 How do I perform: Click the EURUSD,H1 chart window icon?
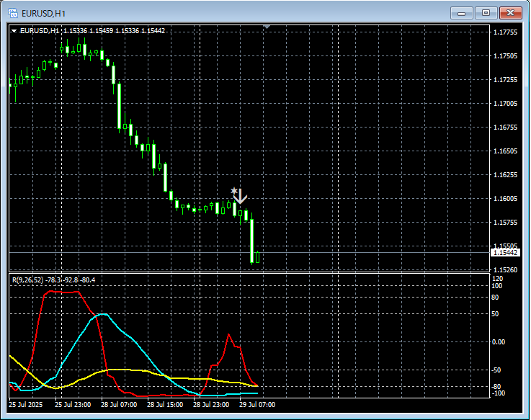(13, 13)
